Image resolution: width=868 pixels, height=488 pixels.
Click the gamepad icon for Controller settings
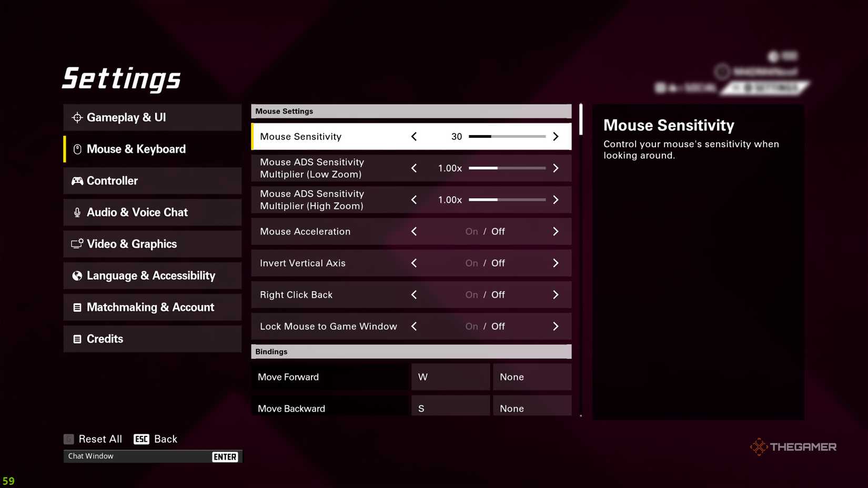77,181
